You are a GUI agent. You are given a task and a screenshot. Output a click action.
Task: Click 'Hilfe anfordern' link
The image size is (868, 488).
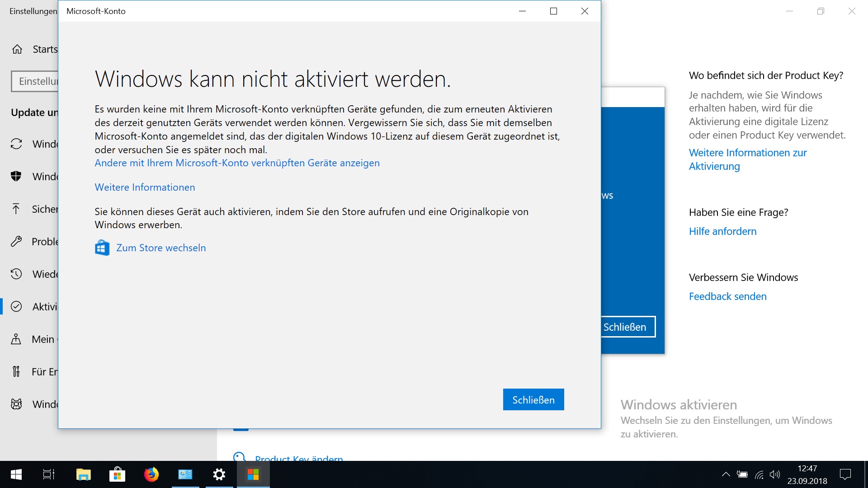(722, 231)
